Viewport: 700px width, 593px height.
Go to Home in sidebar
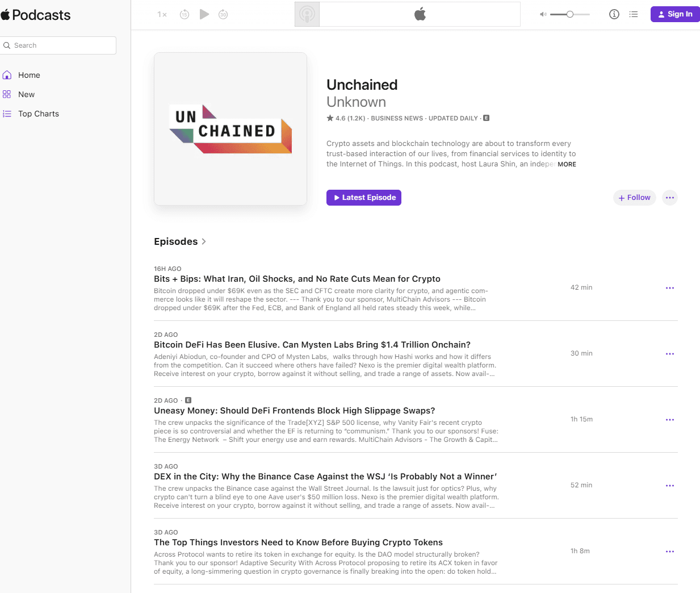[x=29, y=75]
